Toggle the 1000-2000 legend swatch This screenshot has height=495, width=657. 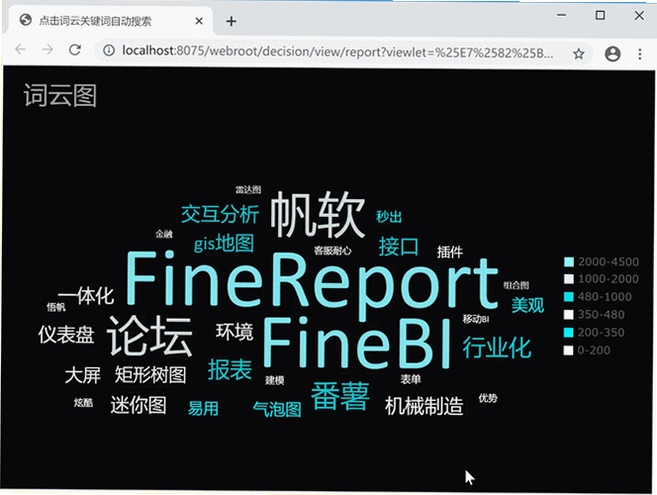(569, 279)
